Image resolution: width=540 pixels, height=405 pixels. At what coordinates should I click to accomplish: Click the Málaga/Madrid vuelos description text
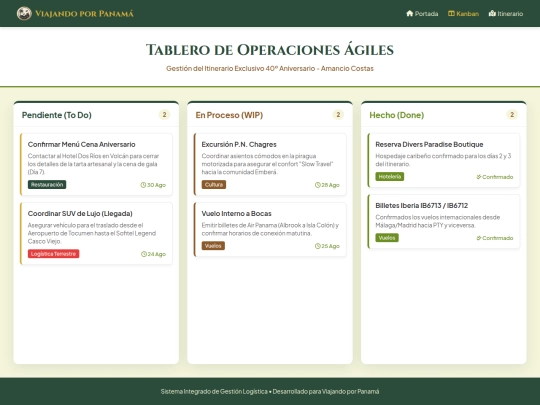click(x=438, y=221)
